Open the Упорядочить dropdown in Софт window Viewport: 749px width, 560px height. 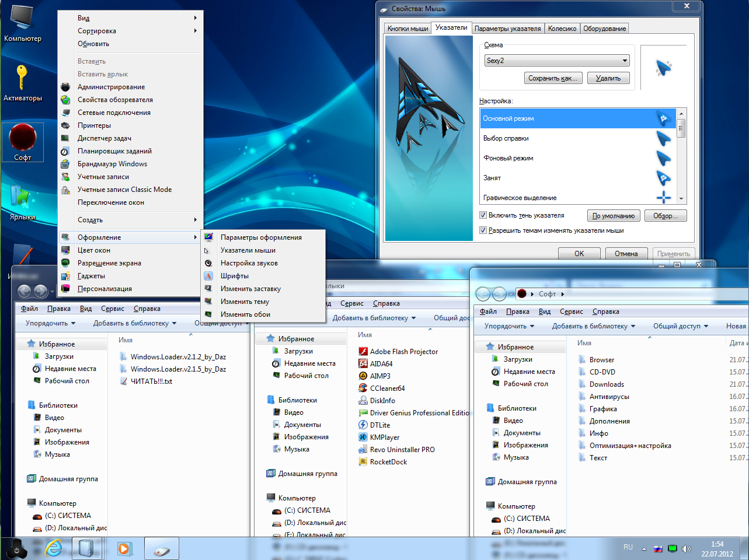pos(510,326)
